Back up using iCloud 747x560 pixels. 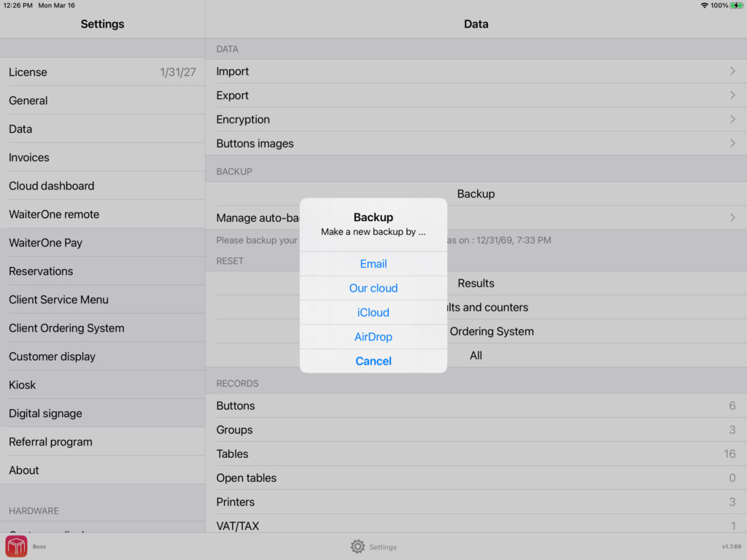(x=373, y=312)
